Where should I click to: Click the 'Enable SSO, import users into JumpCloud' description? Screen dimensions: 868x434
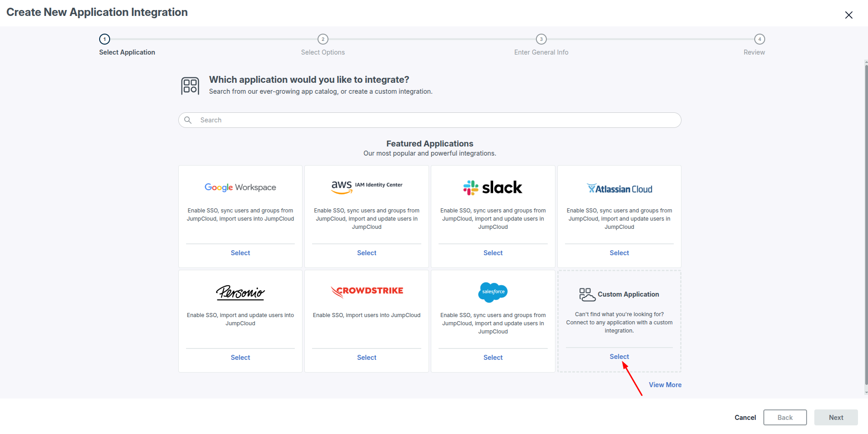(x=367, y=315)
